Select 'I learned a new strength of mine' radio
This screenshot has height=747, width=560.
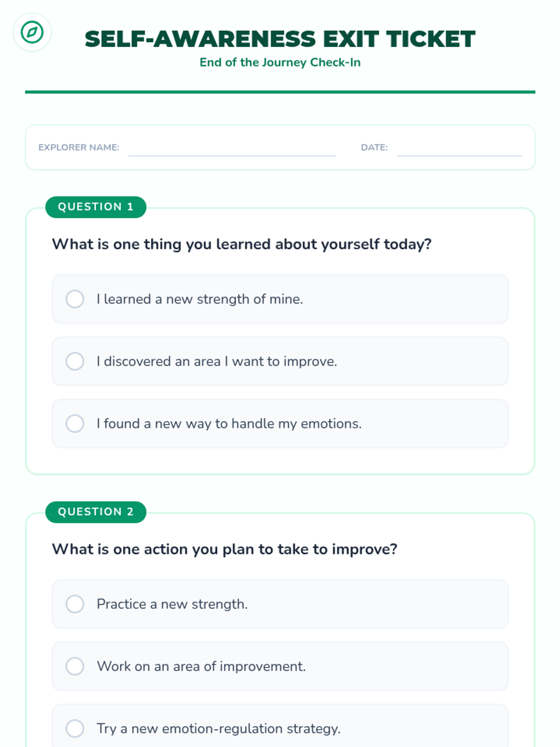tap(75, 299)
